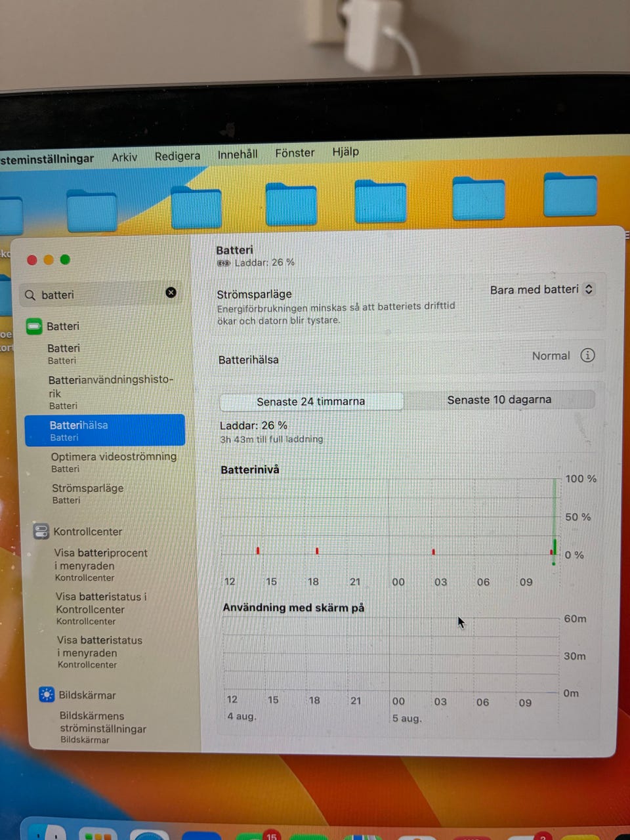Open the Innehåll menu
This screenshot has width=630, height=840.
point(238,154)
